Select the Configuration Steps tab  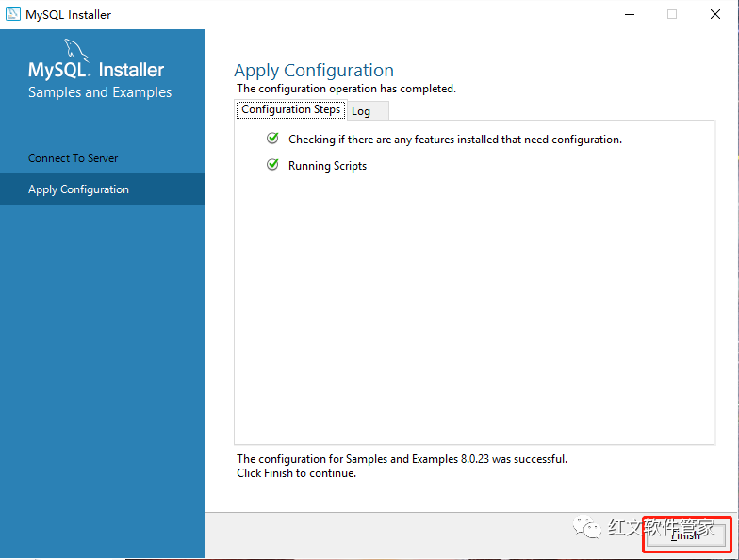coord(290,109)
